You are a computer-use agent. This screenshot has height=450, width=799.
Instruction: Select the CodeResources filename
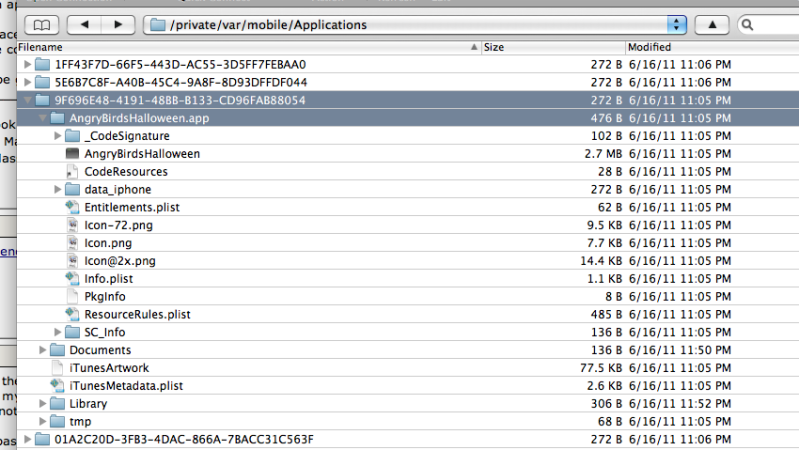pyautogui.click(x=126, y=172)
